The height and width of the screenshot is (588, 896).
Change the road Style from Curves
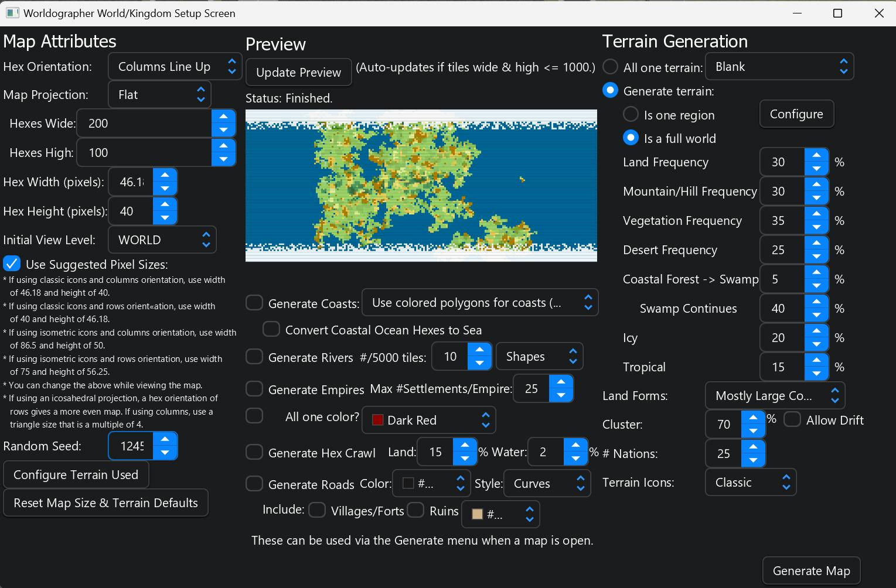(x=546, y=483)
